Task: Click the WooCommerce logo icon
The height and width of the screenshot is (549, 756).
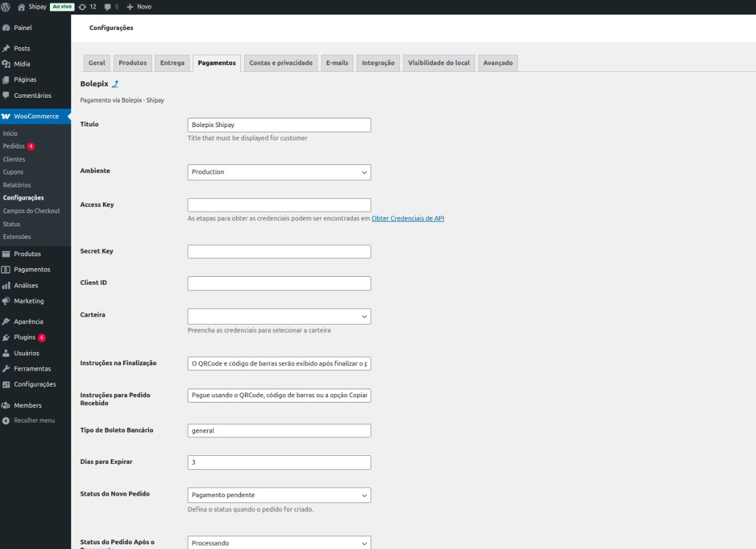Action: pos(6,116)
